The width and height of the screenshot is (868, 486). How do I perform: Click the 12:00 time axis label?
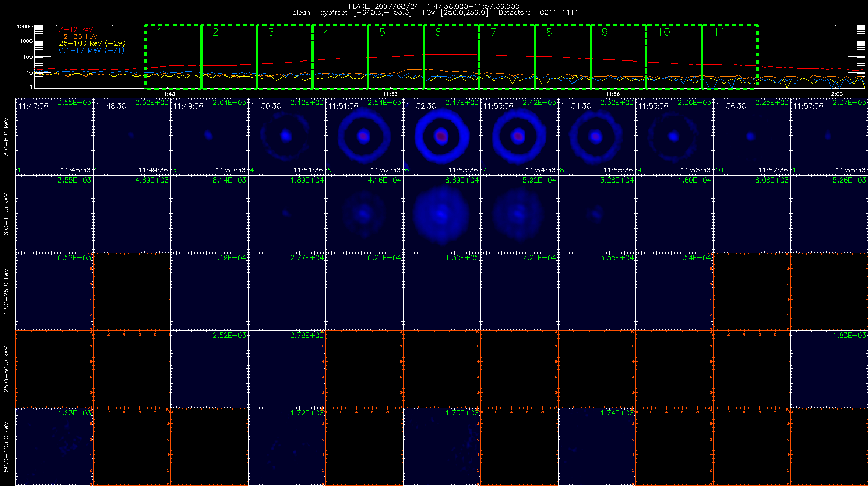click(x=835, y=94)
